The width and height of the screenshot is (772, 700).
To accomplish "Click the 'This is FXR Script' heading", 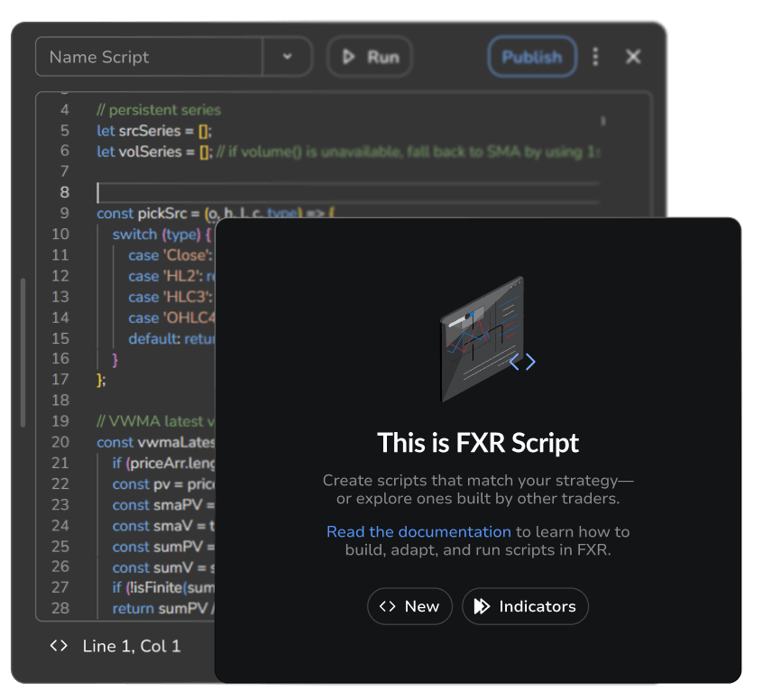I will (478, 442).
